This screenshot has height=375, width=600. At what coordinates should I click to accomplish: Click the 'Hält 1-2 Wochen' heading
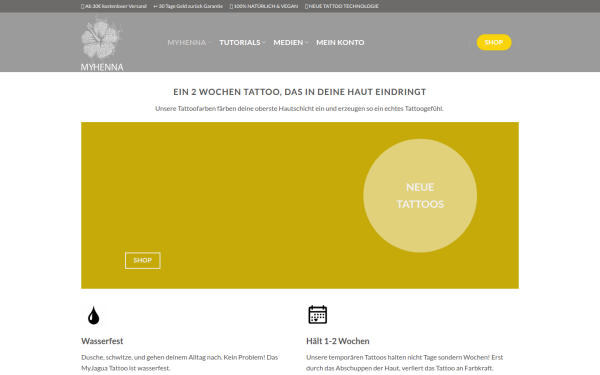click(x=338, y=341)
